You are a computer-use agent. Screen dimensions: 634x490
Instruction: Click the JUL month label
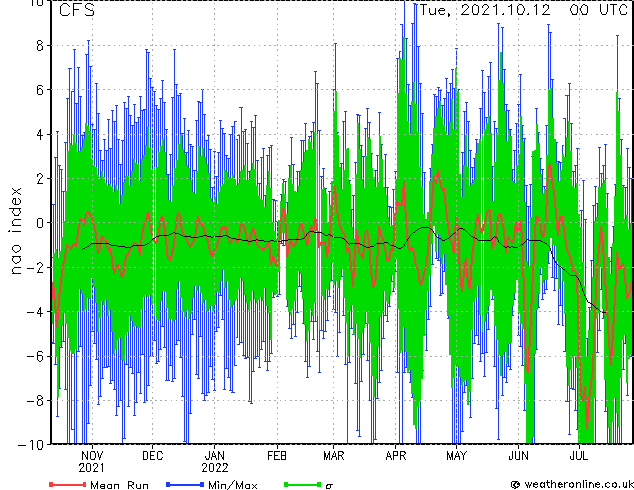(x=579, y=456)
